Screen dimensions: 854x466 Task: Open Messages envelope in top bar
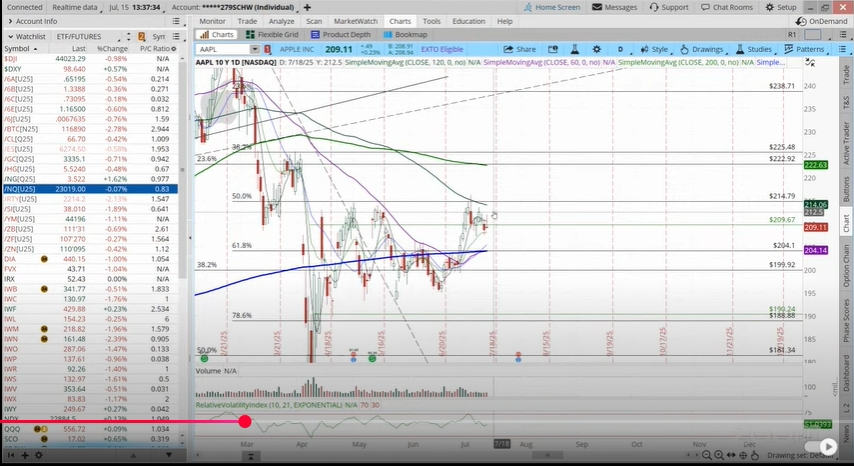[x=614, y=7]
